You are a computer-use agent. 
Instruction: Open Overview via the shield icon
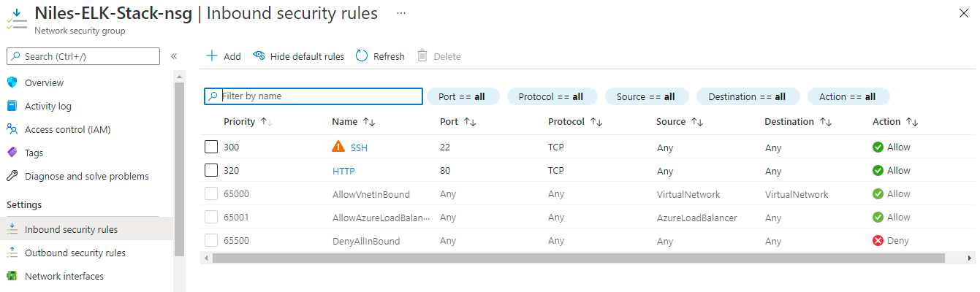12,82
